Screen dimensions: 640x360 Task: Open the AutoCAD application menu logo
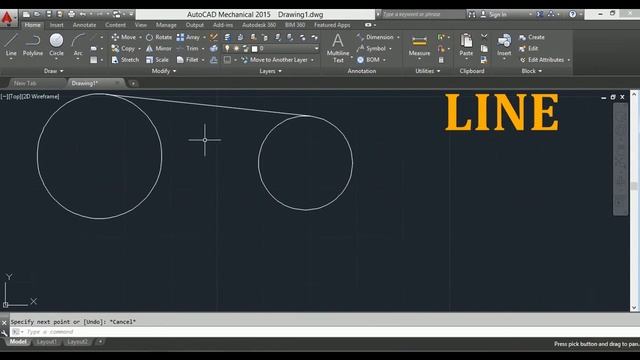tap(7, 18)
